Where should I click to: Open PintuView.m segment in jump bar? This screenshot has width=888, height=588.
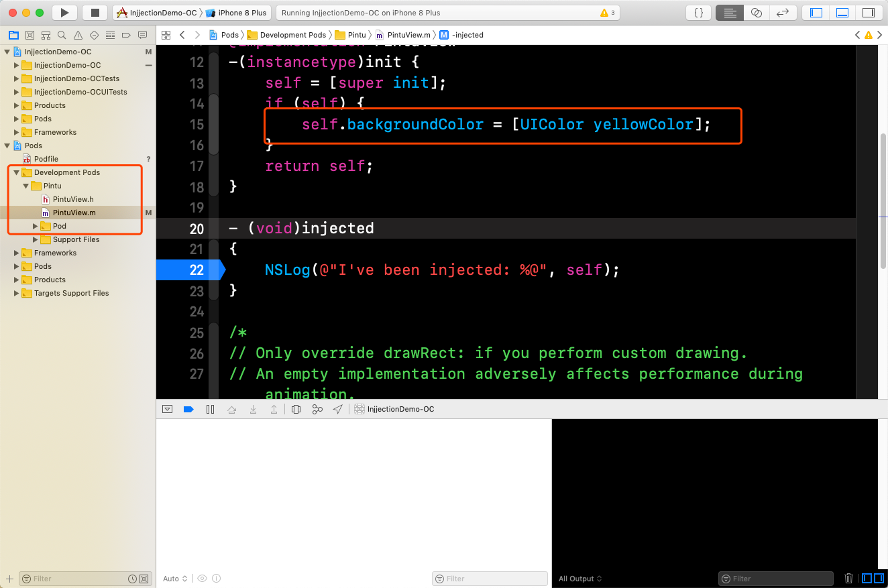point(402,35)
